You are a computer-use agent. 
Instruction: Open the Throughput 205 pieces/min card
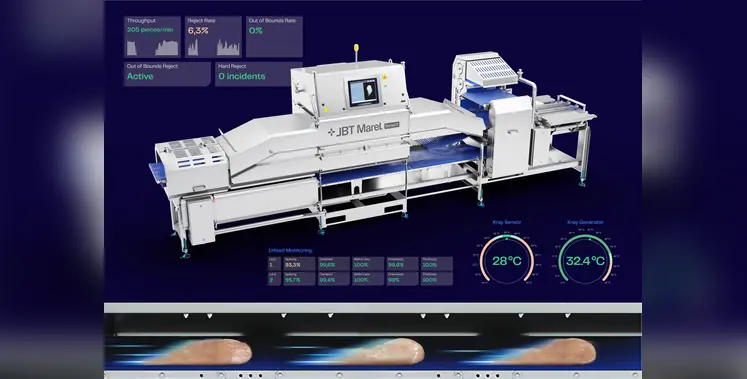[x=152, y=37]
